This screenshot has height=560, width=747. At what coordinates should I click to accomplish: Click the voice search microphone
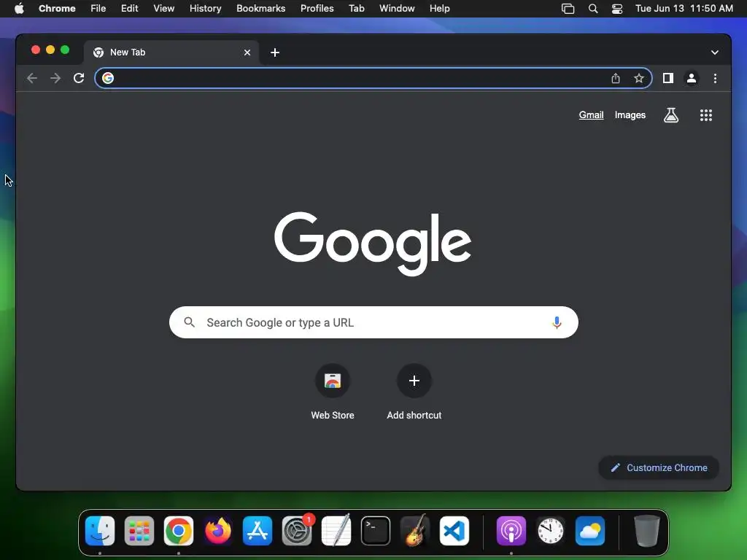tap(557, 322)
